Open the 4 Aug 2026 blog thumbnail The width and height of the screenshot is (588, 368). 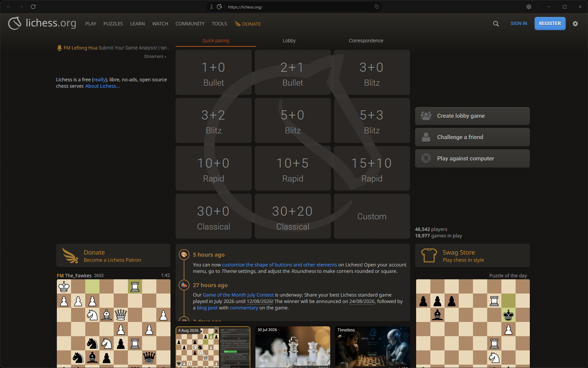[213, 347]
